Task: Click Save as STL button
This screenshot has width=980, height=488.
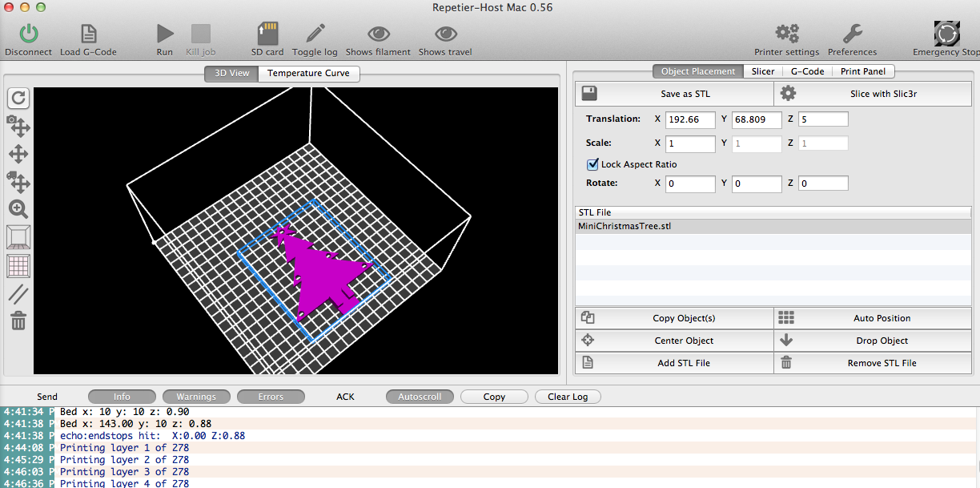Action: pos(674,94)
